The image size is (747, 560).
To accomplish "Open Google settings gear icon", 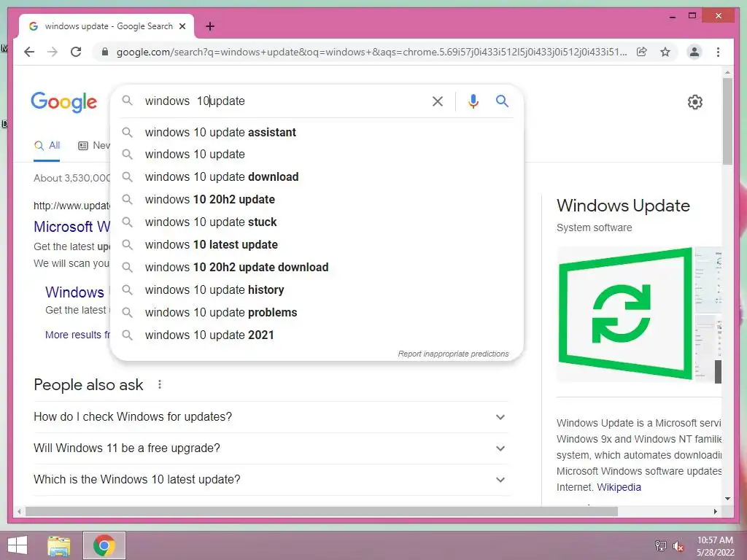I will [695, 102].
